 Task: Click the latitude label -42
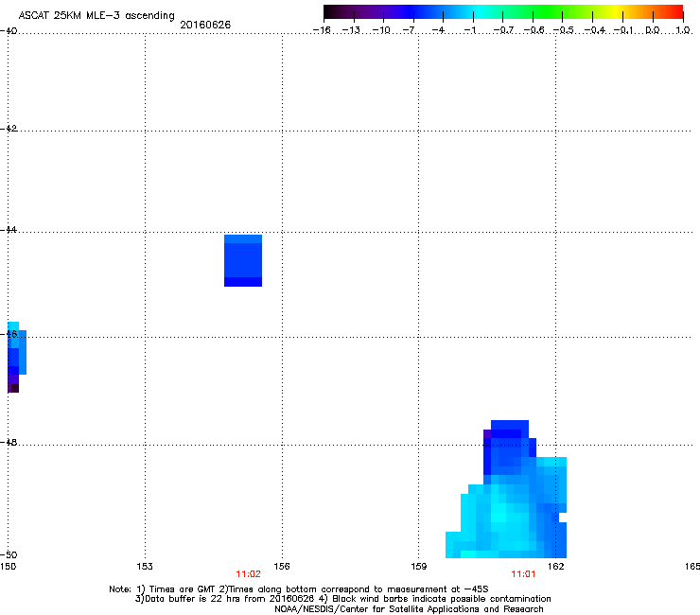click(x=9, y=128)
